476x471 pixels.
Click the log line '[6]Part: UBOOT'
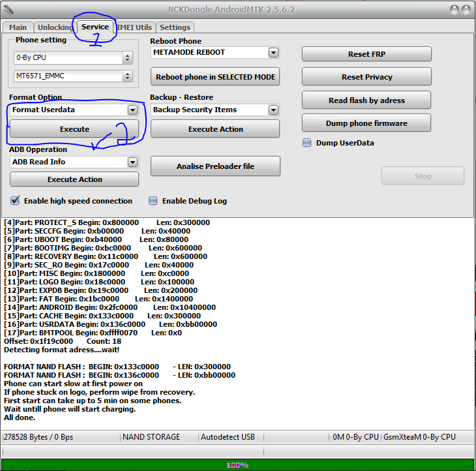tap(96, 239)
